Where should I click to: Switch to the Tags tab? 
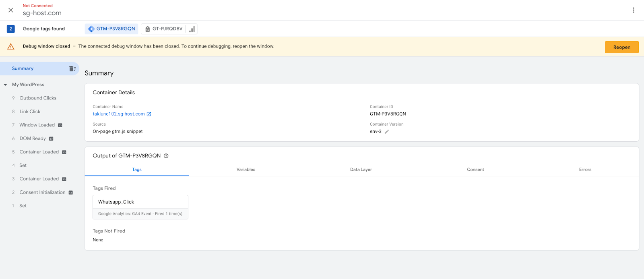(x=137, y=169)
